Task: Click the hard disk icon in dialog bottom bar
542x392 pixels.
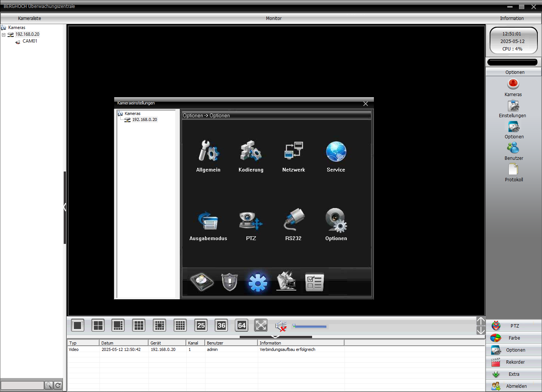Action: (202, 282)
